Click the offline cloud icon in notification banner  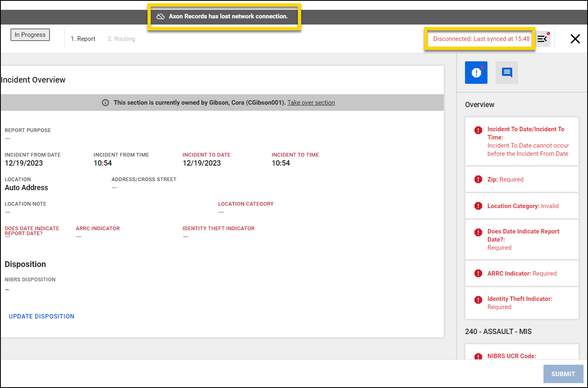160,16
